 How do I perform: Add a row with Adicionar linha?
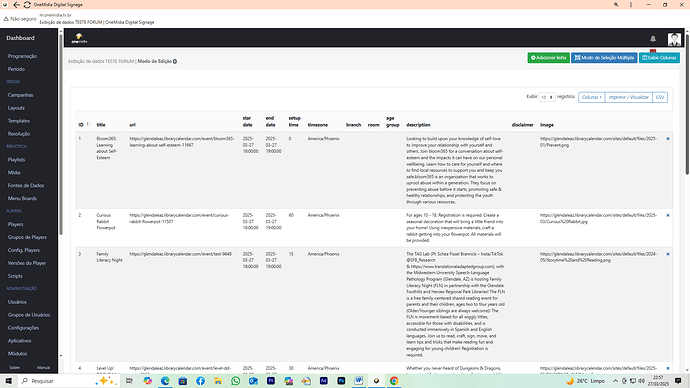(548, 58)
